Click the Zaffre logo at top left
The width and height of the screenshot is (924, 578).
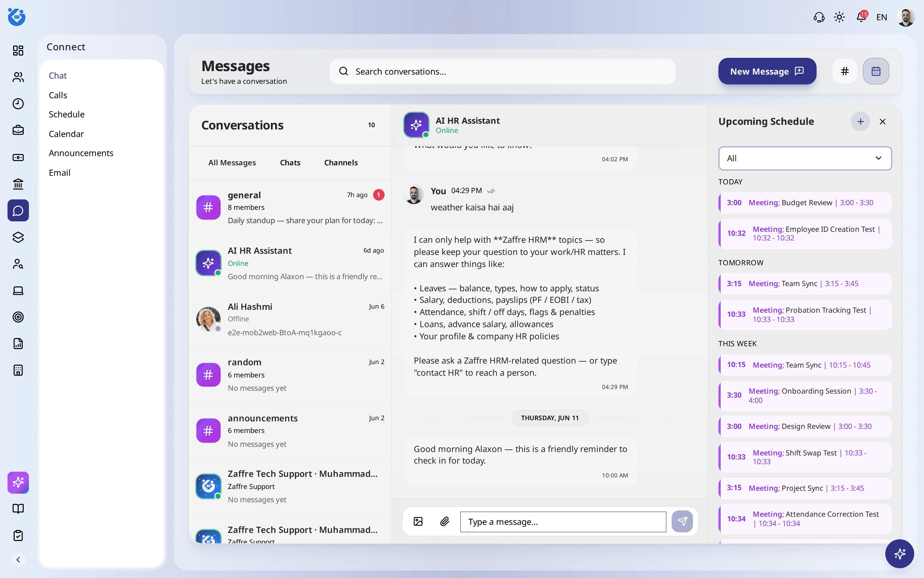17,17
